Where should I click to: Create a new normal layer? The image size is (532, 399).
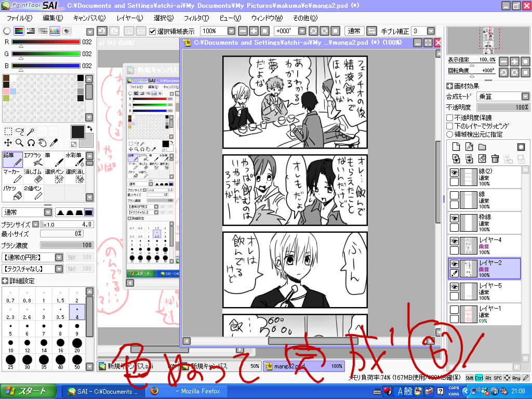coord(456,147)
